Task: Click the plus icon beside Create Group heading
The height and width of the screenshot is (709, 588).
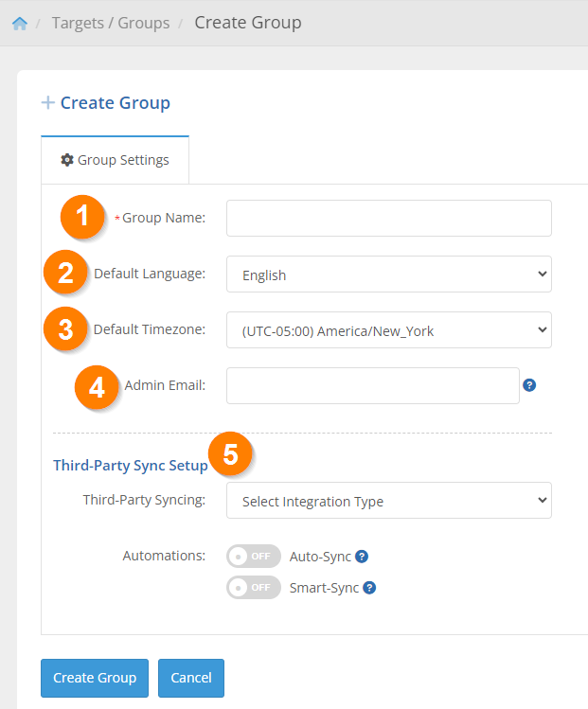Action: [48, 102]
